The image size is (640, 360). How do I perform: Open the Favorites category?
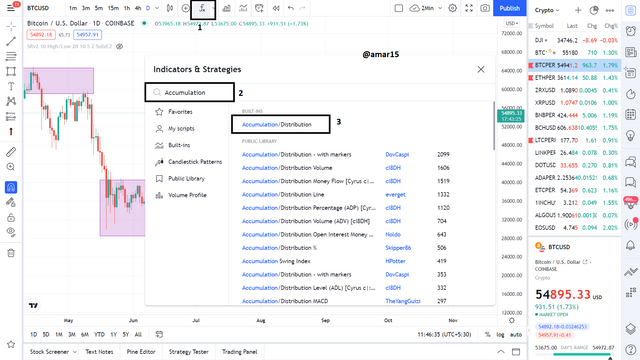(x=180, y=112)
